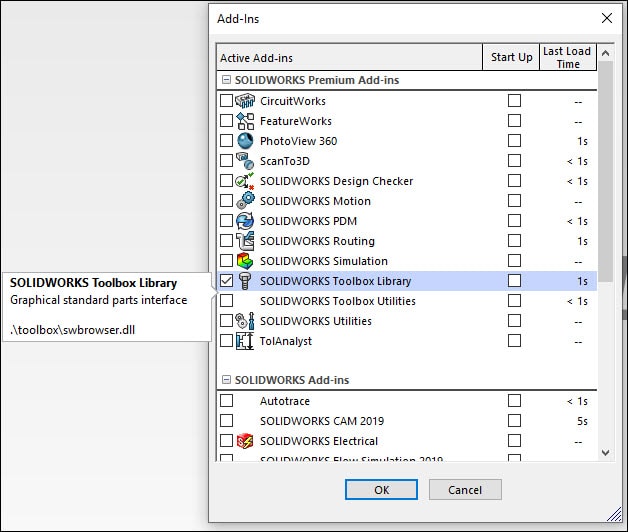Viewport: 628px width, 532px height.
Task: Click the SOLIDWORKS PDM icon
Action: point(245,221)
